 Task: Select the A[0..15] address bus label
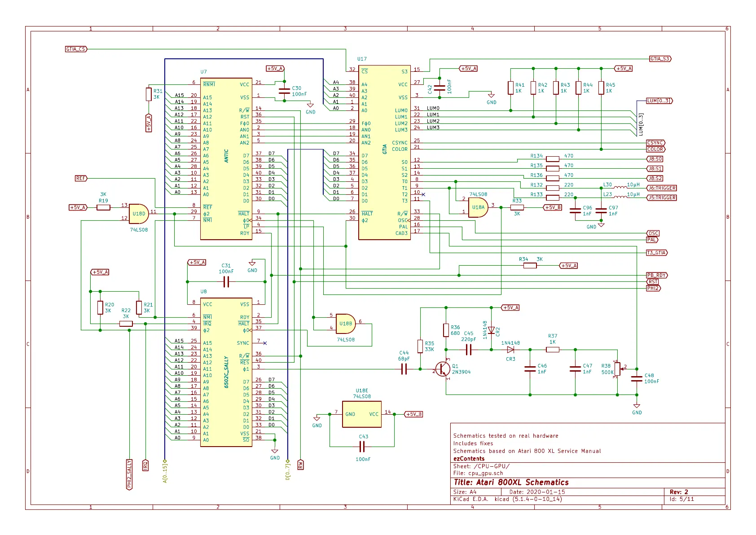[165, 471]
